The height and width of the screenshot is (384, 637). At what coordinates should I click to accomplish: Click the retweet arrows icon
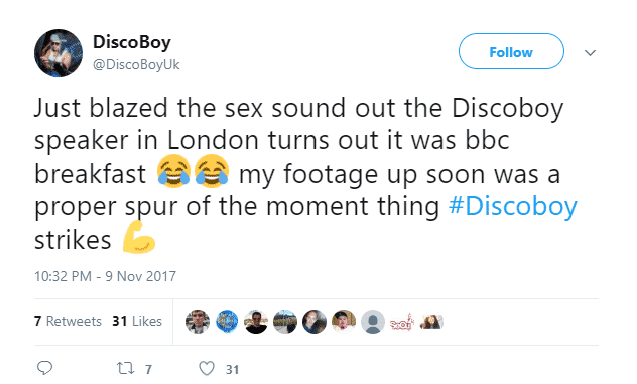click(x=125, y=369)
